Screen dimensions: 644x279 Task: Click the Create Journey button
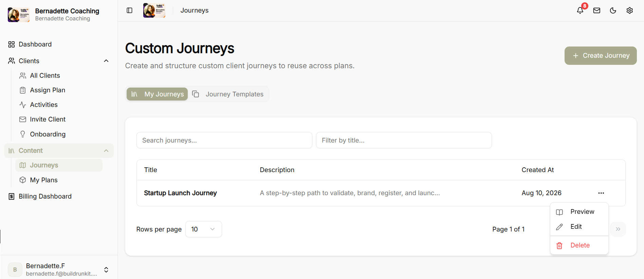point(601,56)
